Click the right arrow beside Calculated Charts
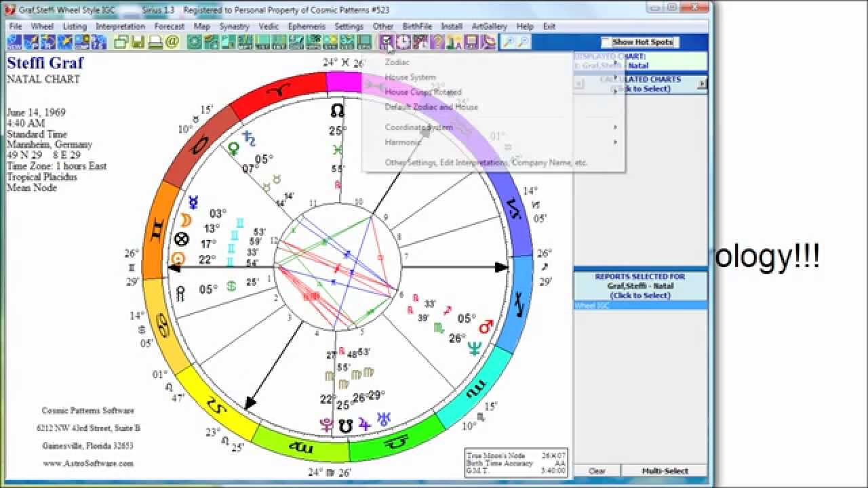The height and width of the screenshot is (488, 868). [x=702, y=84]
